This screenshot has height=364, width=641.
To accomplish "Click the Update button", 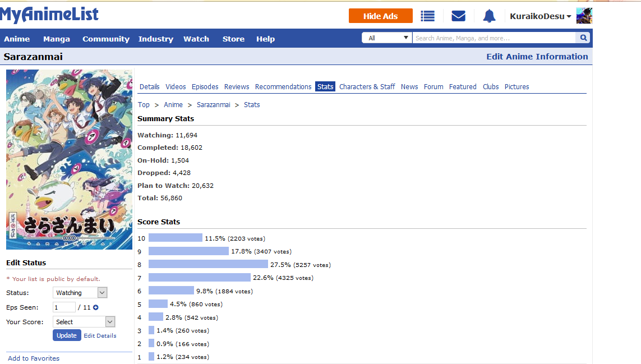I will pyautogui.click(x=67, y=335).
